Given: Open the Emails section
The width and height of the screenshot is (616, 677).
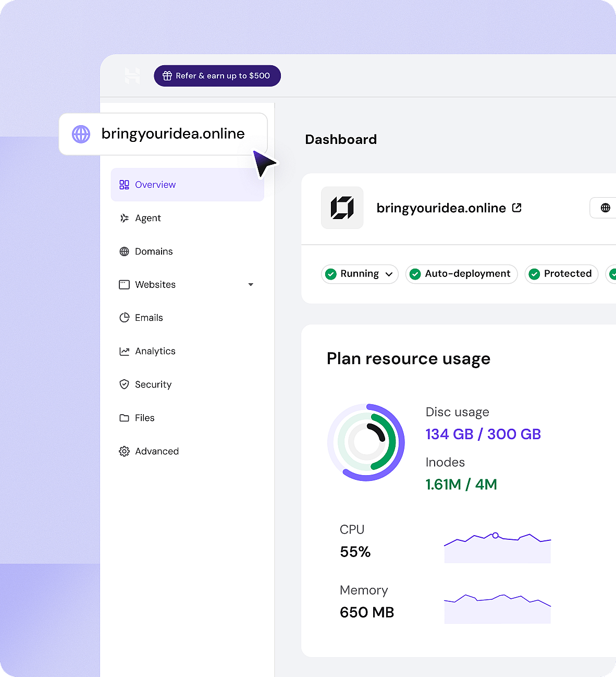Looking at the screenshot, I should pos(188,318).
